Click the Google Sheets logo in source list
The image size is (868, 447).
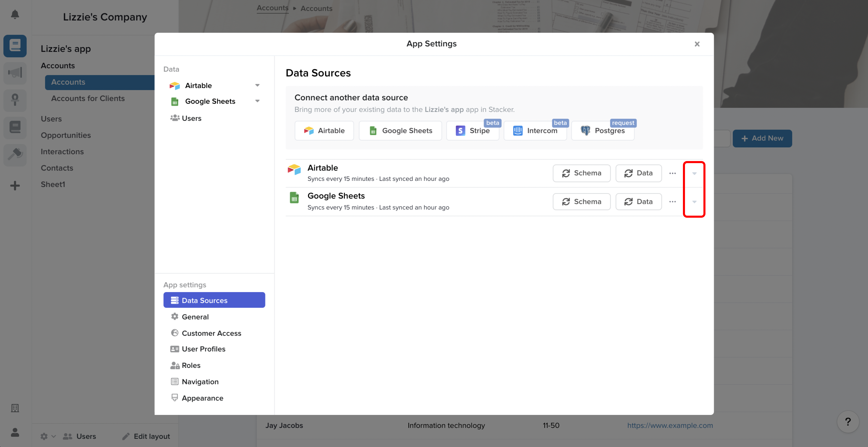tap(294, 198)
